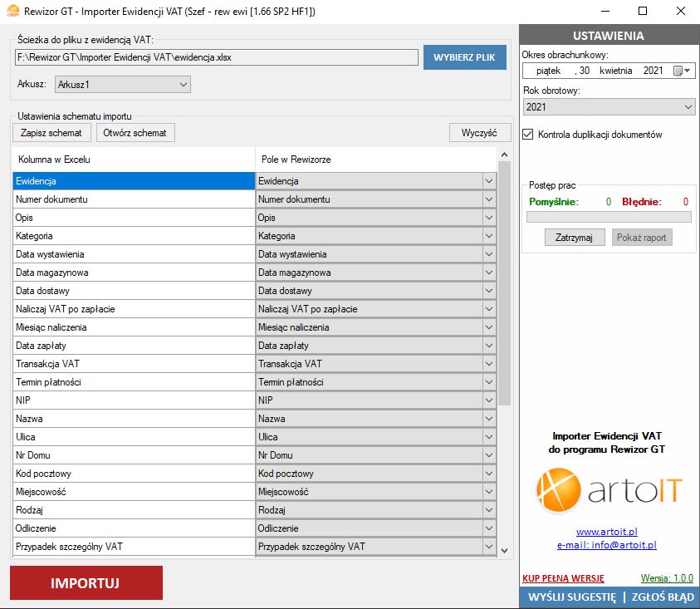Click Otwórz schemat button

(x=135, y=133)
